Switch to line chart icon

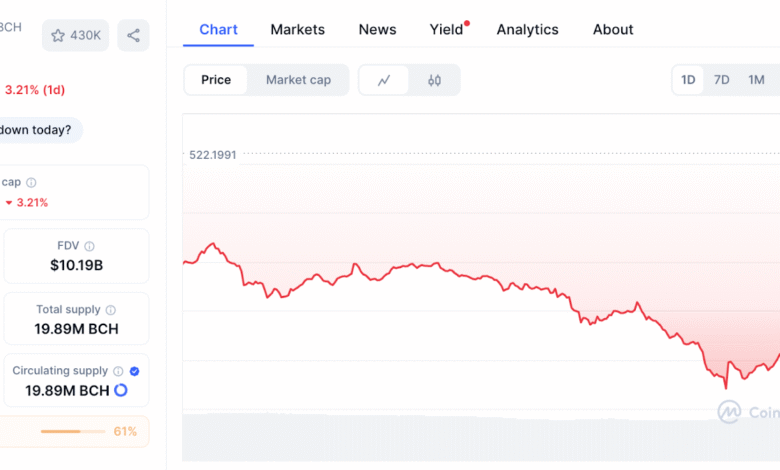coord(384,80)
